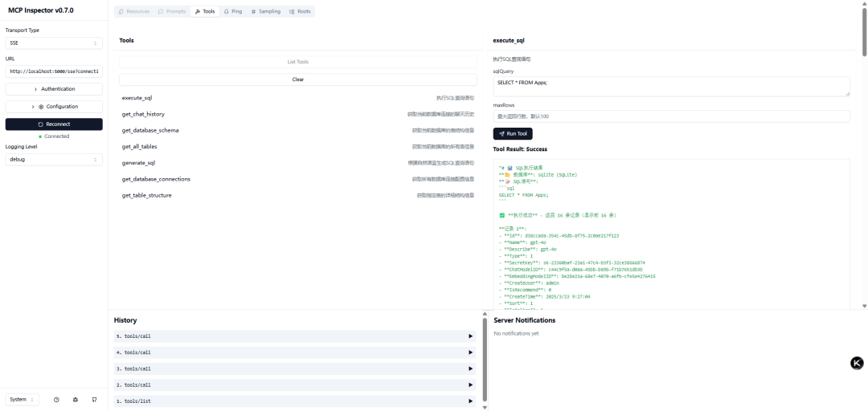Open the Sampling tab
Viewport: 868px width, 411px height.
click(x=266, y=11)
